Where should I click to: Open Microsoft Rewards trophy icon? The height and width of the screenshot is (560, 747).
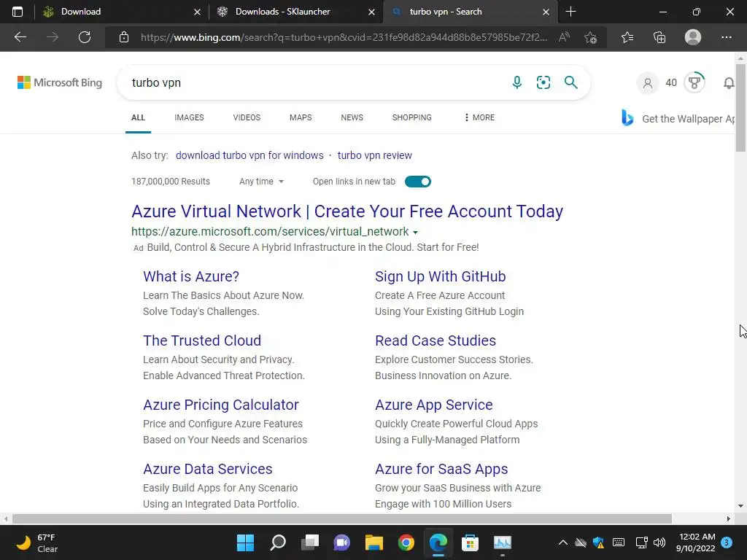pyautogui.click(x=694, y=83)
